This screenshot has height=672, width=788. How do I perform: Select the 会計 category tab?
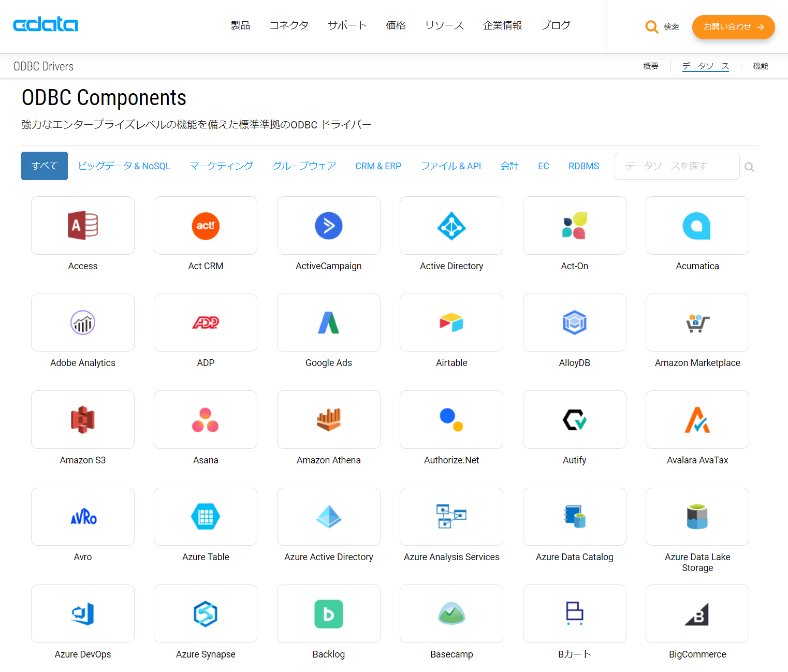pos(509,166)
